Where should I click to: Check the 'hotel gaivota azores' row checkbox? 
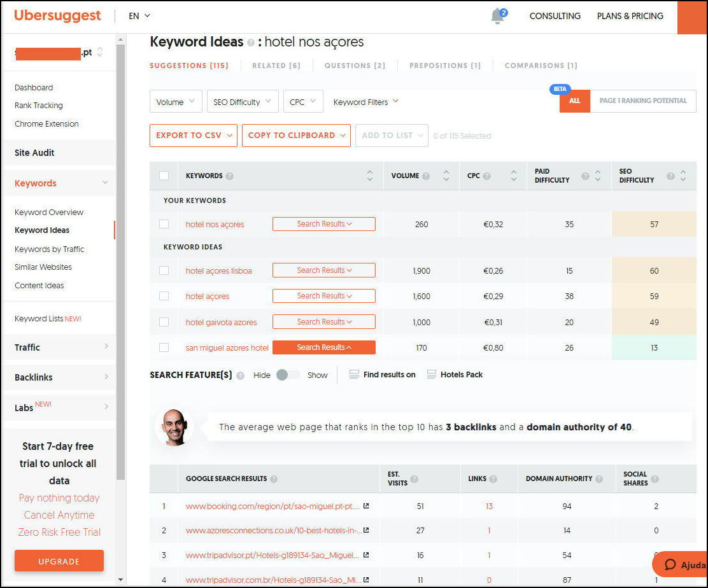click(x=164, y=322)
